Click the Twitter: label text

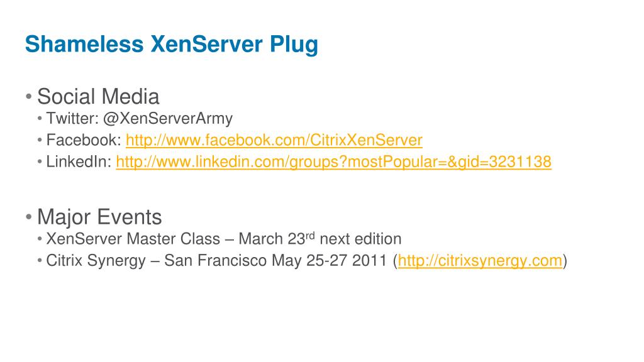72,119
